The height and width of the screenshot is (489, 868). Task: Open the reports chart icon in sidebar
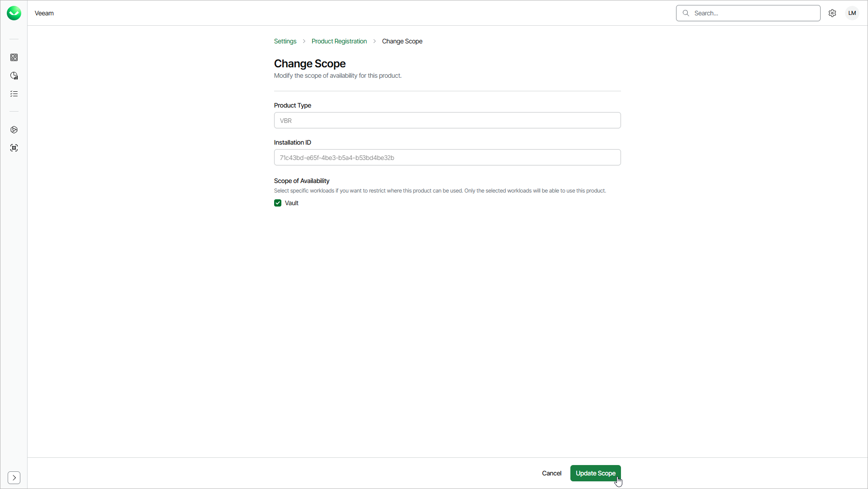coord(14,75)
